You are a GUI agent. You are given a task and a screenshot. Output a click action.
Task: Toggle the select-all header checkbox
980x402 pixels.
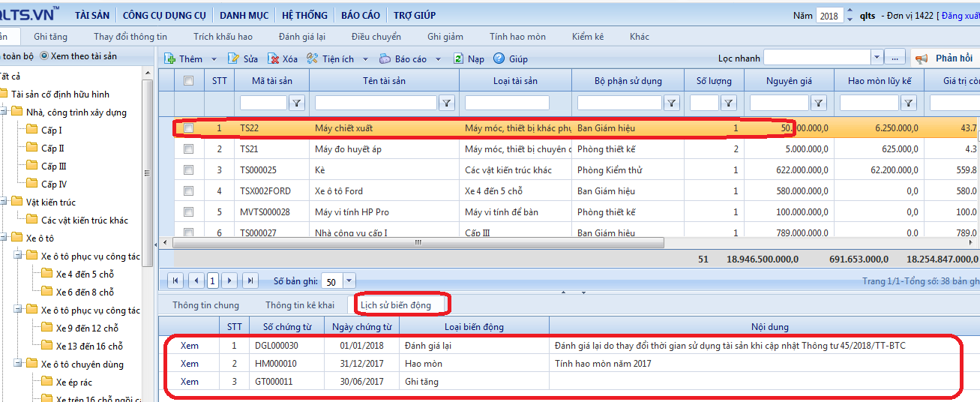coord(189,81)
